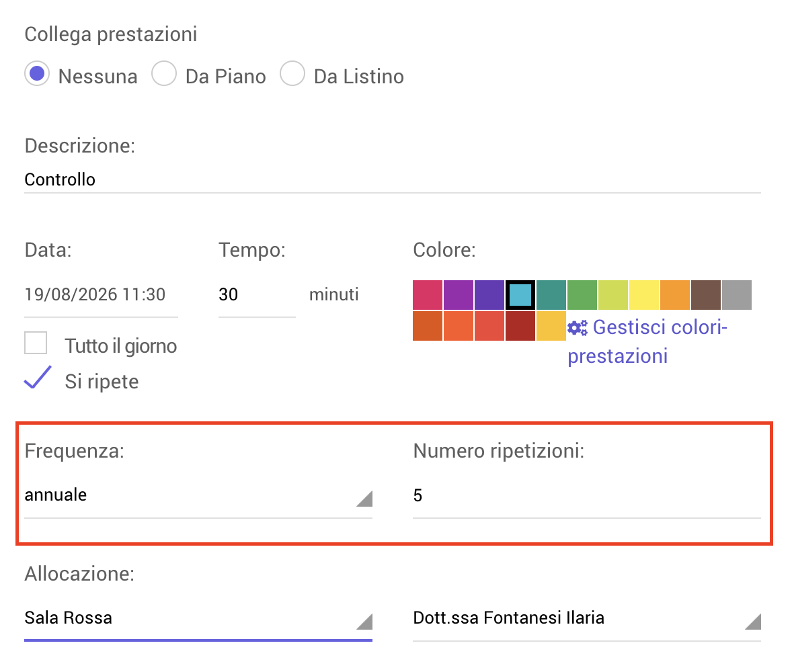Choose the Da Piano radio option

coord(164,74)
